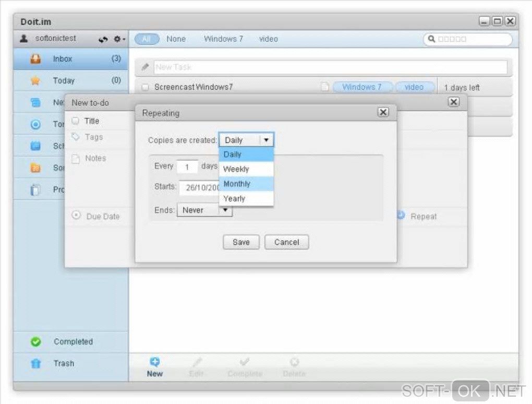Image resolution: width=532 pixels, height=404 pixels.
Task: Open the Trash folder icon
Action: point(35,363)
